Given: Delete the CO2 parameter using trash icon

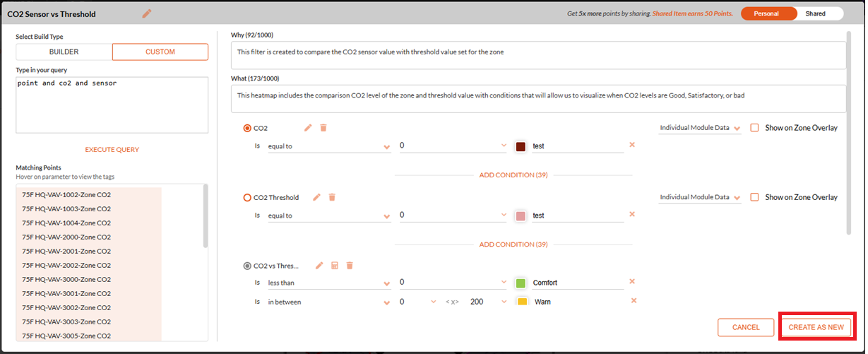Looking at the screenshot, I should (x=323, y=128).
